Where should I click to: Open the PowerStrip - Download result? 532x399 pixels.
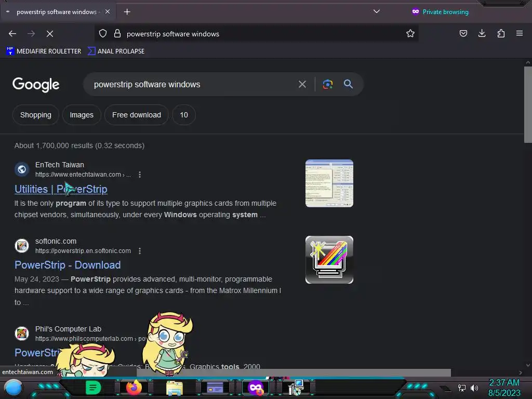point(68,265)
